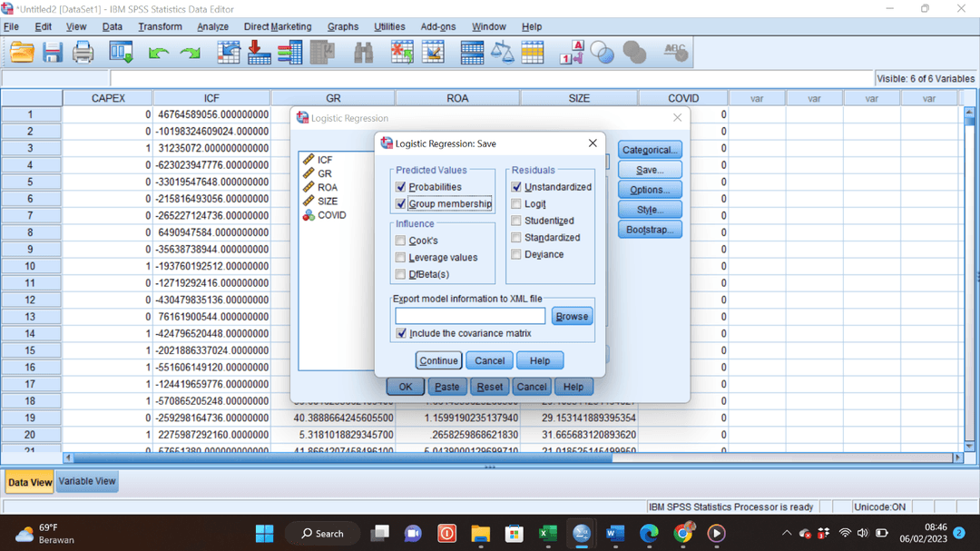Open the Utilities menu
This screenshot has width=980, height=551.
click(x=389, y=27)
